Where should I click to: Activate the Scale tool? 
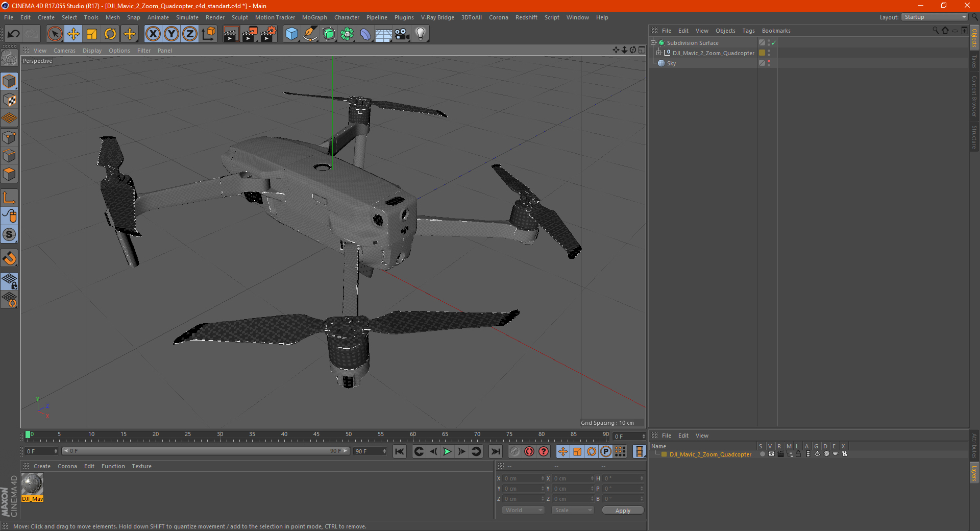pos(92,34)
